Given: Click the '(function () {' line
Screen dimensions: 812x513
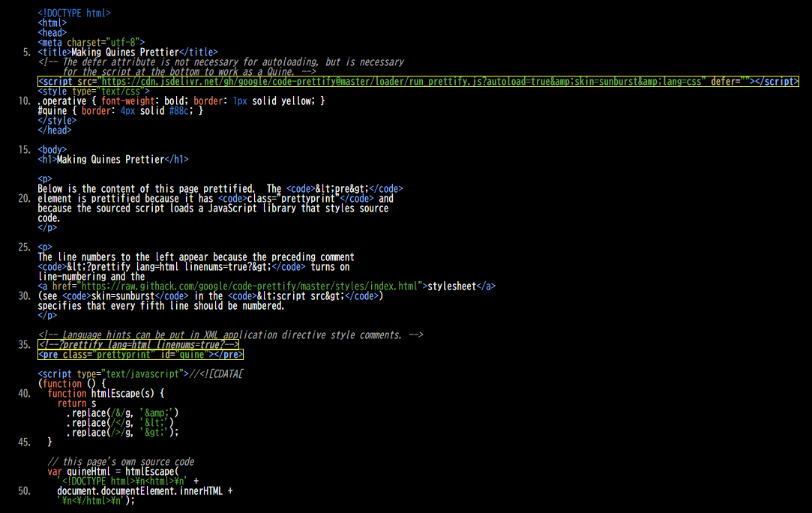Looking at the screenshot, I should 71,384.
